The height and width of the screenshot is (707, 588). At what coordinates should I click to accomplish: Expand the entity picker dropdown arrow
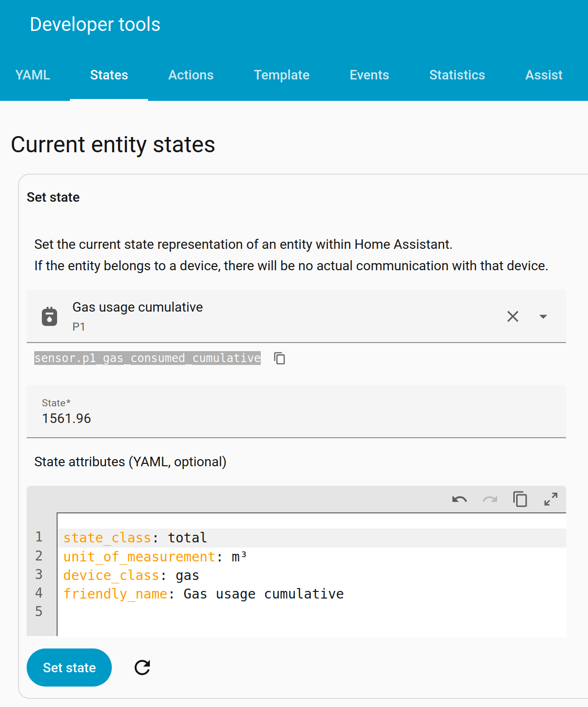coord(543,316)
